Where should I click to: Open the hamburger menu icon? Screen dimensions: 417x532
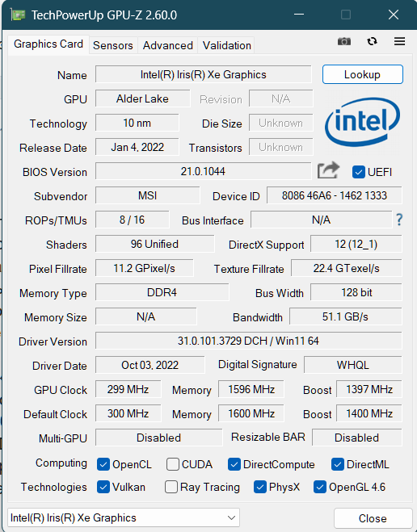[x=399, y=41]
